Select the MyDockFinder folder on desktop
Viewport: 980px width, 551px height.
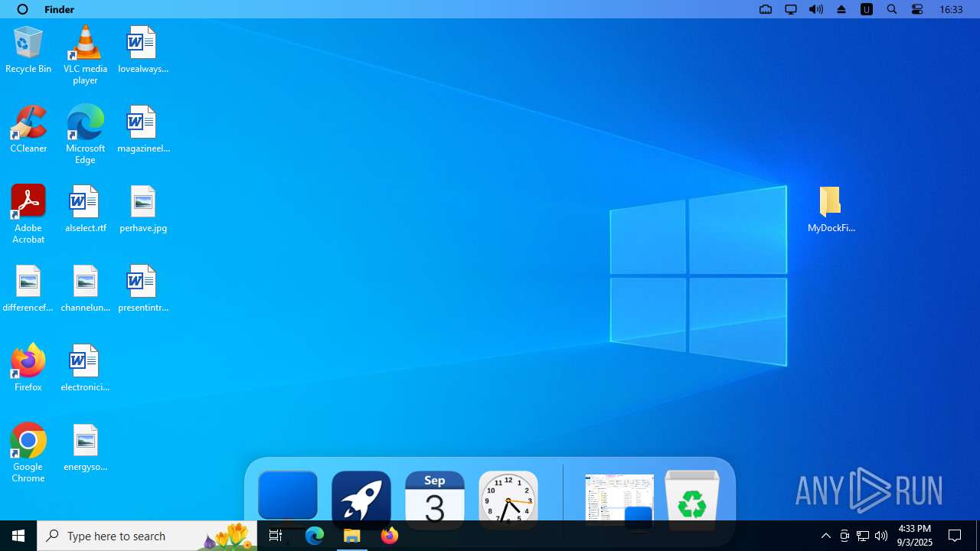point(831,210)
